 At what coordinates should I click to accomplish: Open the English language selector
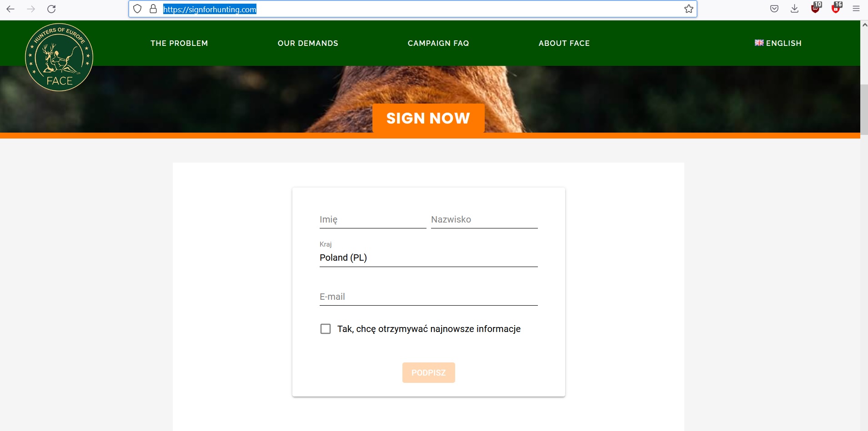coord(778,43)
